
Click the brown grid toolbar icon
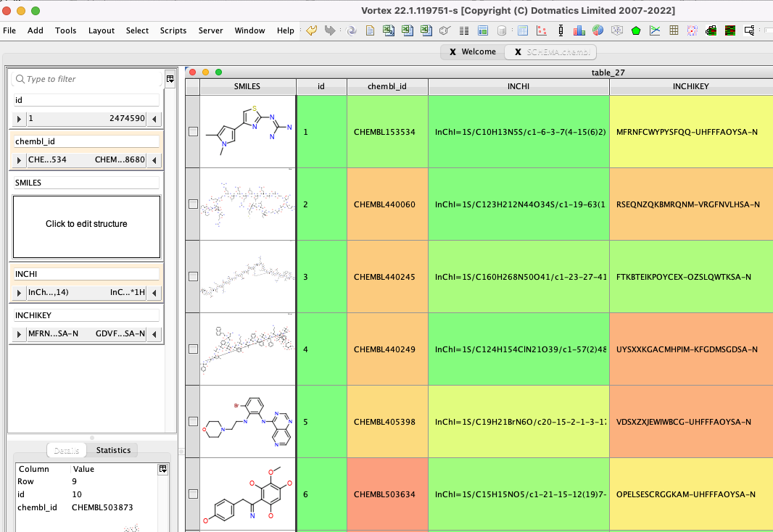coord(674,30)
